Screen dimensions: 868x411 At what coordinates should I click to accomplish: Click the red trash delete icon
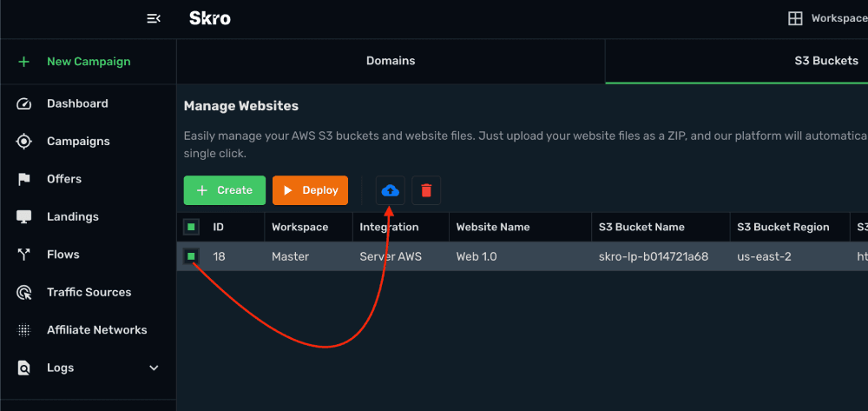click(426, 190)
